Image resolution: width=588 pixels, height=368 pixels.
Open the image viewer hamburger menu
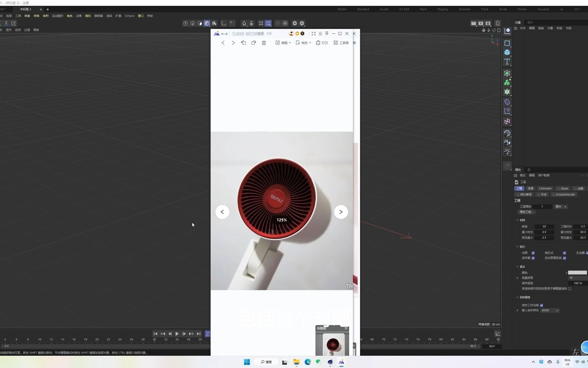320,33
